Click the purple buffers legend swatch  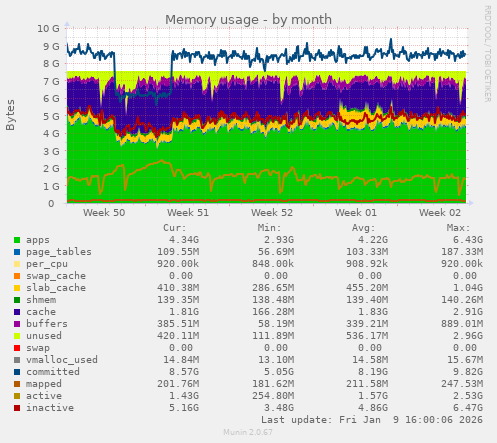coord(17,324)
